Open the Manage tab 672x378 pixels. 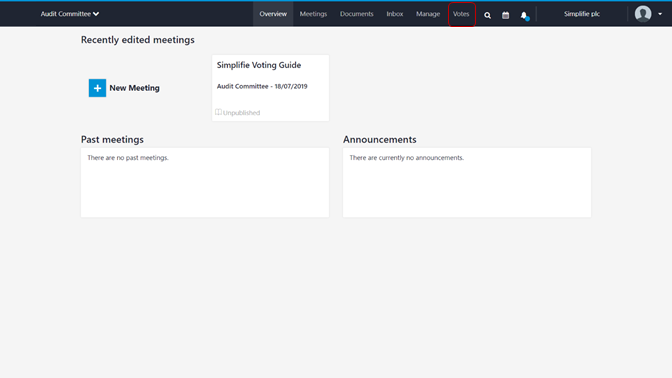[428, 14]
